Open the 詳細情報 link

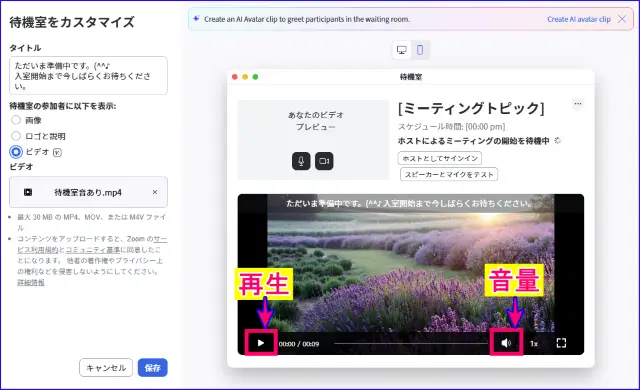point(31,282)
